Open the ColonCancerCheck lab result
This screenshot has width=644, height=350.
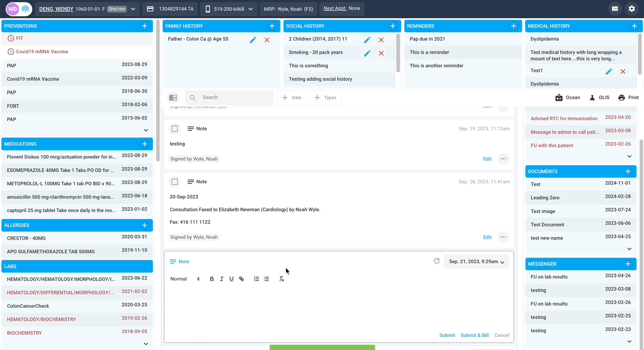[x=77, y=306]
